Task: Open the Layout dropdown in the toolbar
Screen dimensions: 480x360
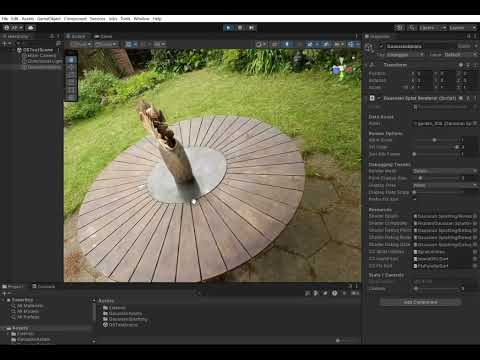Action: (462, 28)
